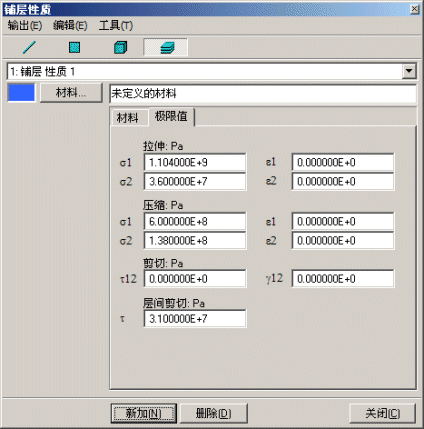The width and height of the screenshot is (424, 429).
Task: Click the tensile ε2 strain field
Action: (343, 181)
